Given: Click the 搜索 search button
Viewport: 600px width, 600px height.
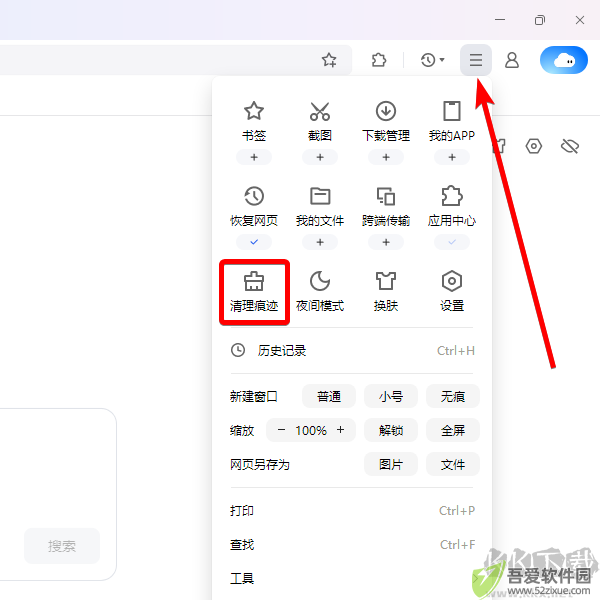Looking at the screenshot, I should coord(62,546).
